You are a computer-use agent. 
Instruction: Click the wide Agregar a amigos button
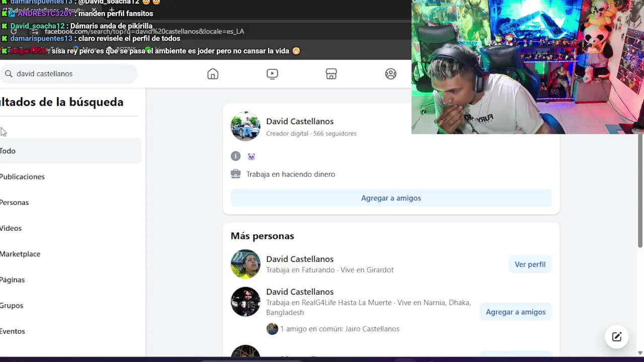[391, 198]
